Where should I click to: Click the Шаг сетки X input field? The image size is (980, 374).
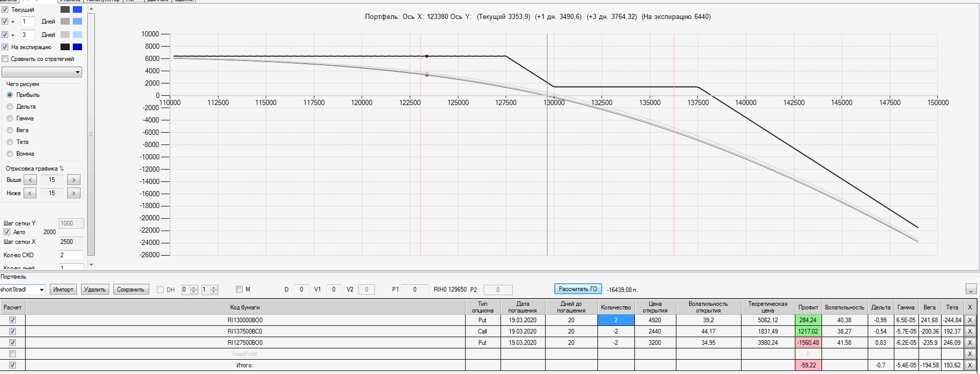pos(71,242)
